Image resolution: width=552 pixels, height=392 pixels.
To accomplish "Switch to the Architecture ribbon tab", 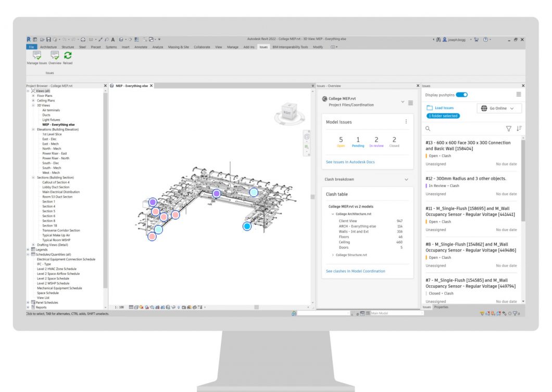I will coord(48,47).
